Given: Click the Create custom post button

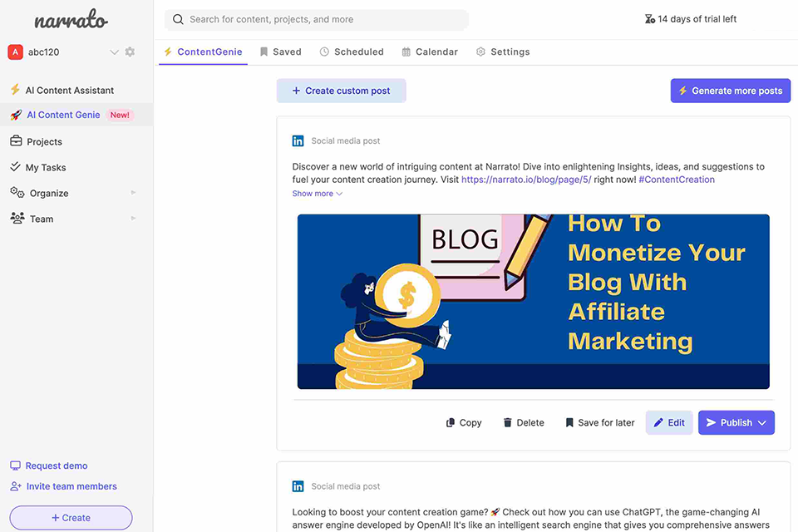Looking at the screenshot, I should (341, 91).
